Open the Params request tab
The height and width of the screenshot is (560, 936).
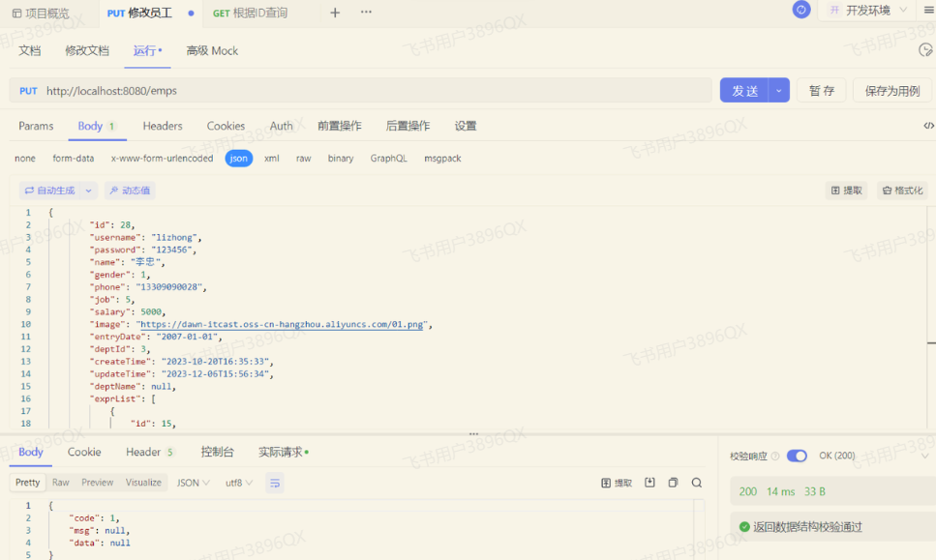36,126
